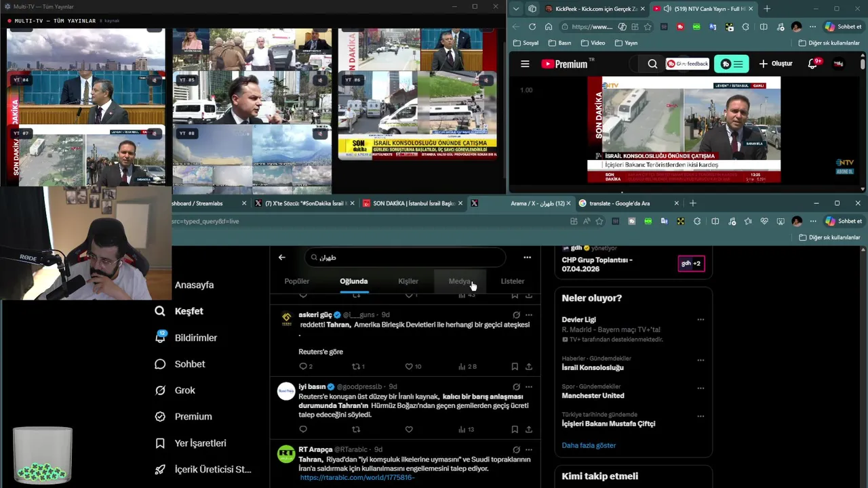The height and width of the screenshot is (488, 868).
Task: Click the Sohbet et Copilot button in the YouTube browser window
Action: point(843,27)
